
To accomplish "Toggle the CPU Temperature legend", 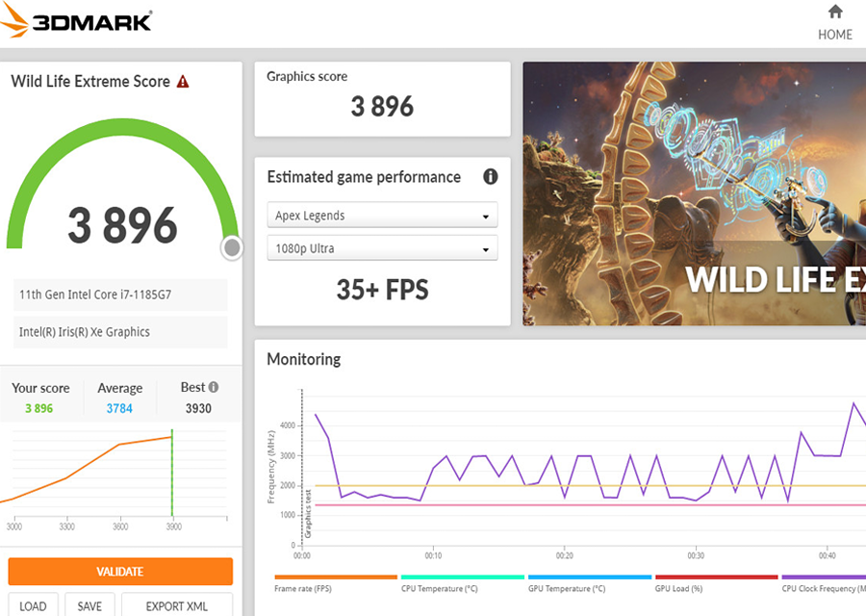I will 462,584.
